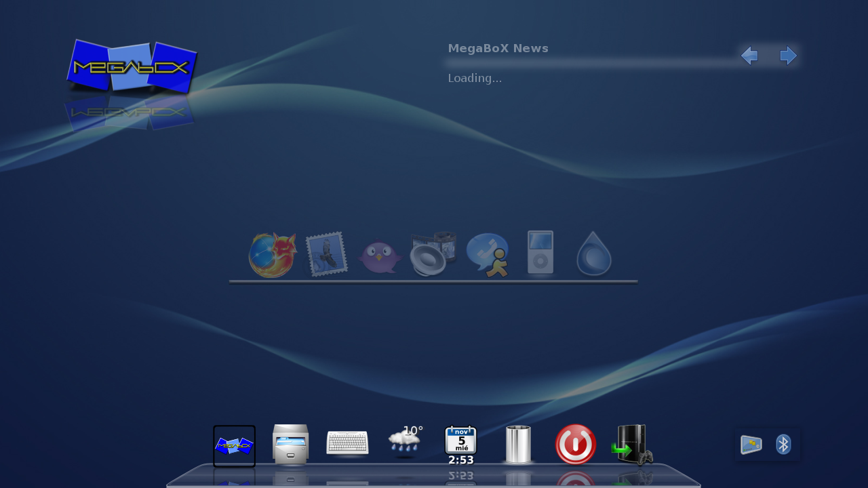The height and width of the screenshot is (488, 868).
Task: Open the file cabinet in the dock
Action: [x=290, y=445]
